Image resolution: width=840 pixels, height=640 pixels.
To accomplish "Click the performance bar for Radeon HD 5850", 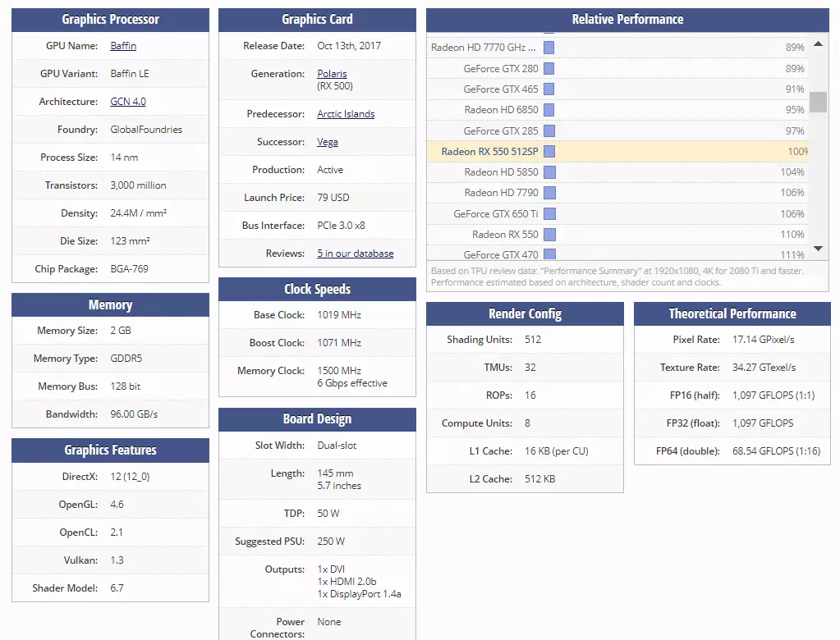I will point(549,172).
